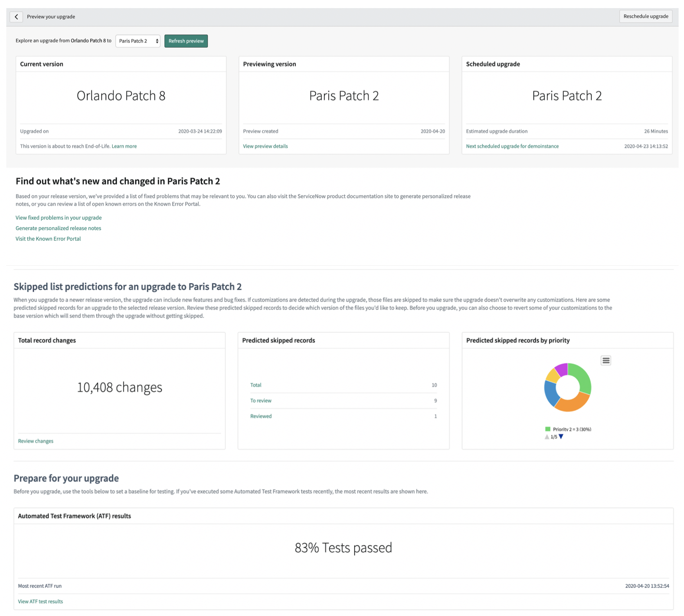Click the scheduled timestamp 2020-04-23 14:13:52
684x616 pixels.
pos(646,146)
